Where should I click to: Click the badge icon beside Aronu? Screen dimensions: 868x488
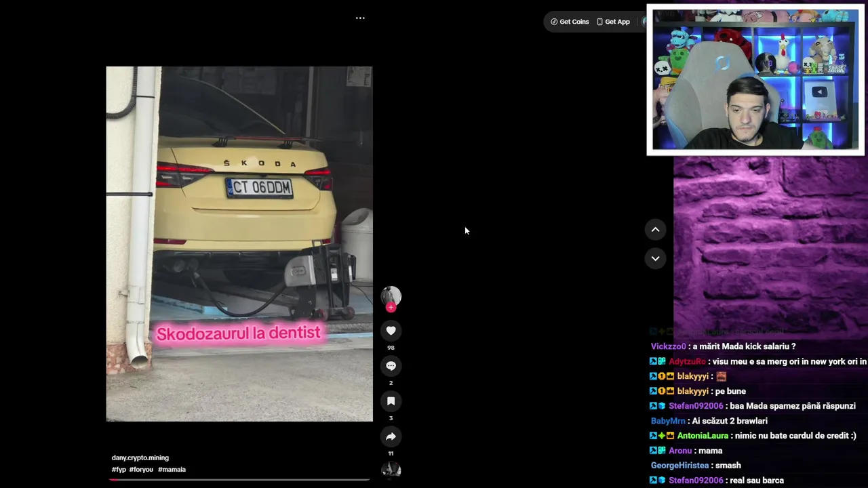[x=658, y=451]
